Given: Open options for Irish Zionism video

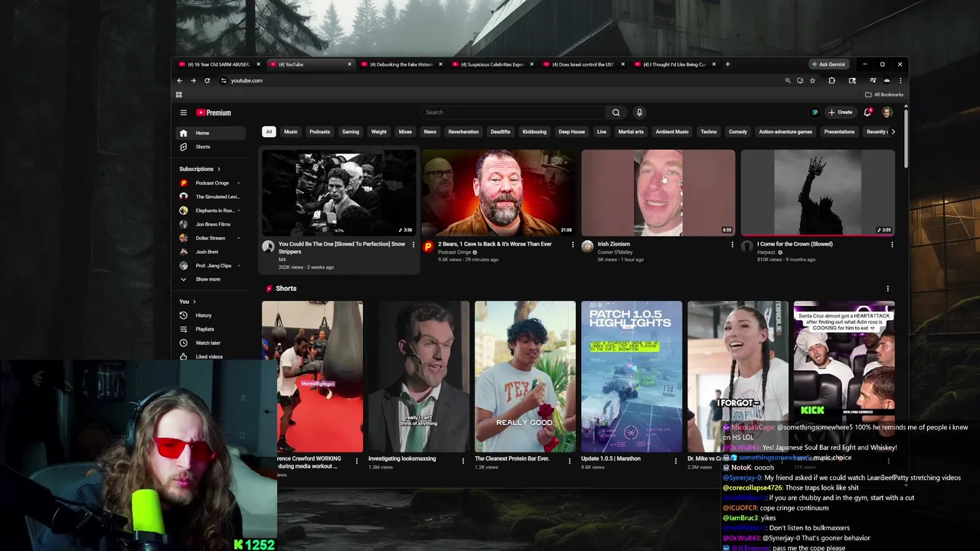Looking at the screenshot, I should tap(732, 245).
